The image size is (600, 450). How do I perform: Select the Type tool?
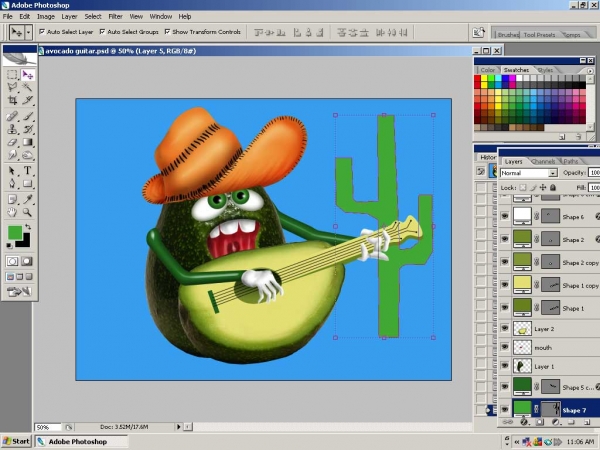point(28,170)
